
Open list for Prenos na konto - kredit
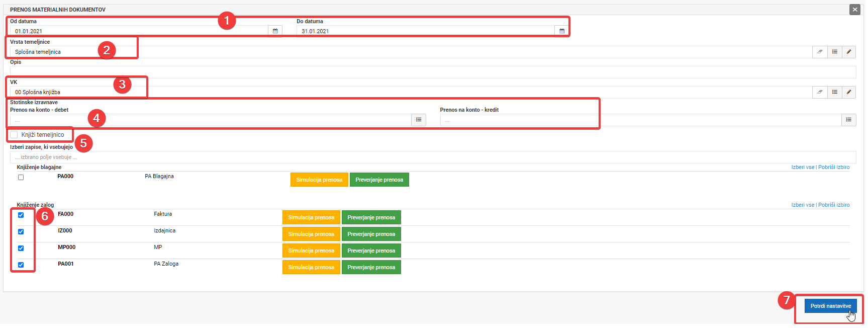click(x=848, y=120)
